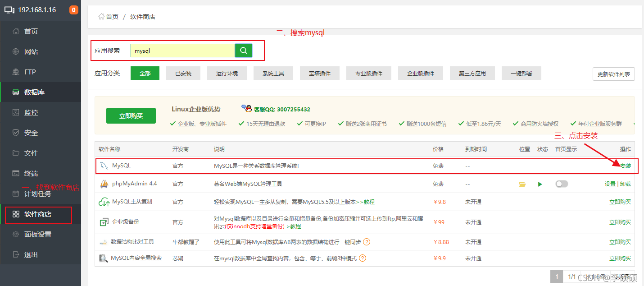This screenshot has width=644, height=286.
Task: Click 立即购买 for MySQL主从复制
Action: tap(620, 202)
